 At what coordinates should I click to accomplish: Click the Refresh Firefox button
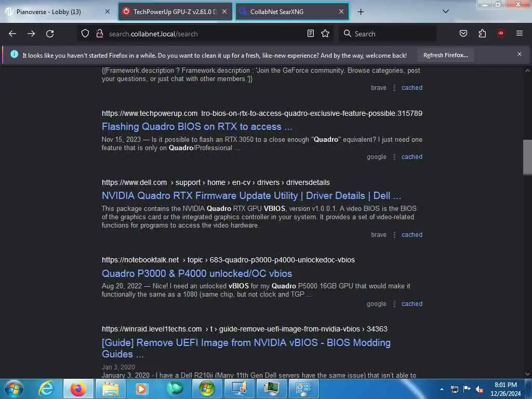445,55
